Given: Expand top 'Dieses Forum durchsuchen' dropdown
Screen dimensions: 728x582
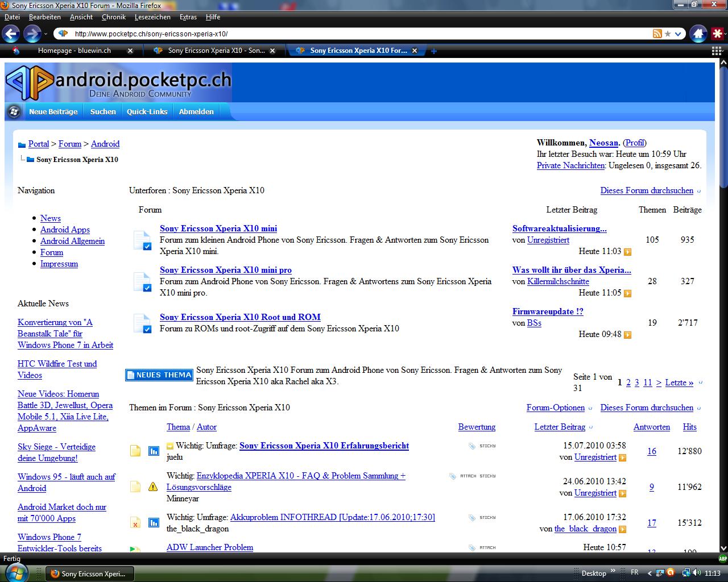Looking at the screenshot, I should (x=699, y=191).
